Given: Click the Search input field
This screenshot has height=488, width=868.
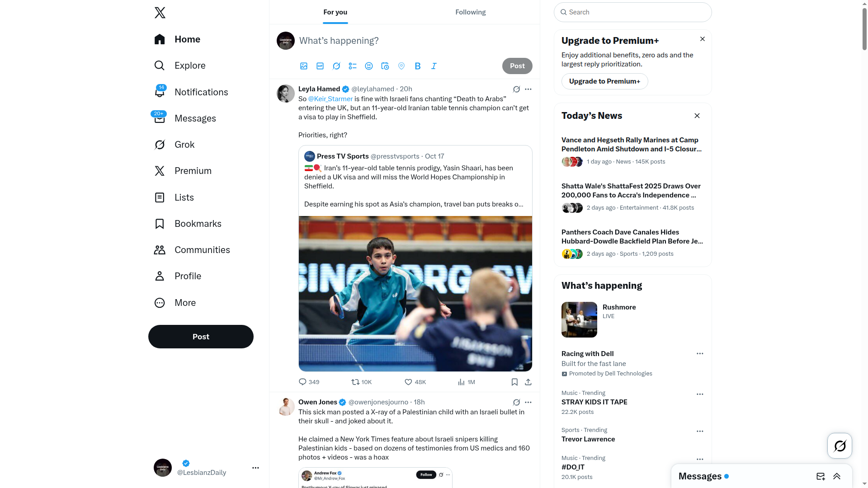Looking at the screenshot, I should [632, 12].
